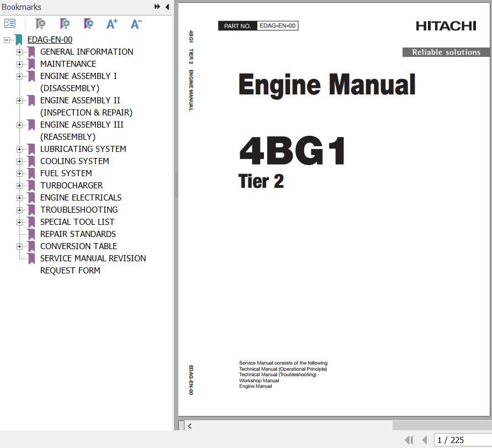Increase bookmark text size with A+ icon

pyautogui.click(x=112, y=24)
